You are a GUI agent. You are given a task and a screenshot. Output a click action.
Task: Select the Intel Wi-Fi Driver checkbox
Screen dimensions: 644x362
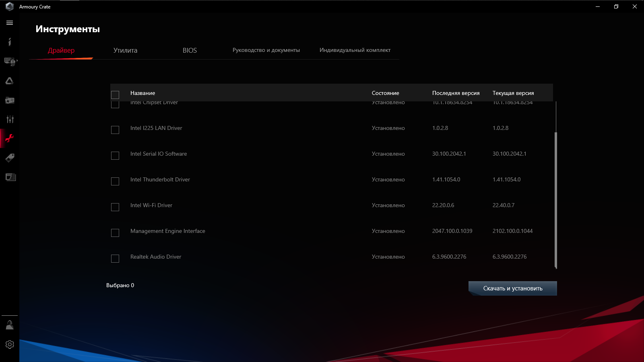point(115,207)
